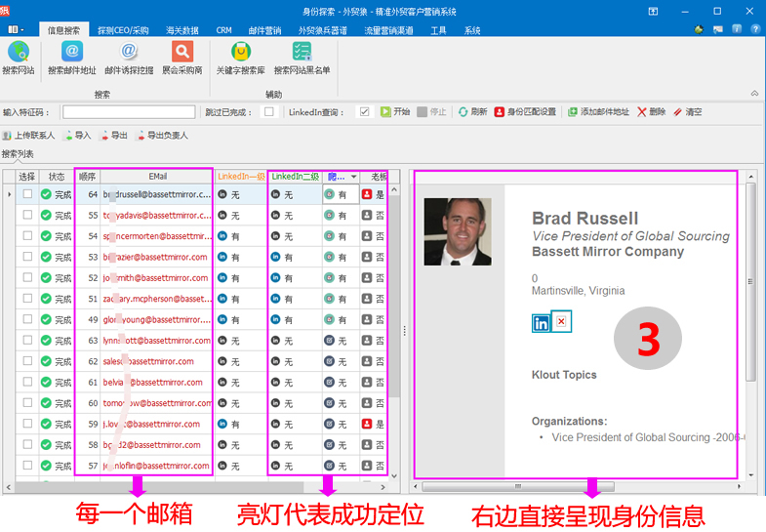Click the 刷新 refresh icon

[463, 112]
